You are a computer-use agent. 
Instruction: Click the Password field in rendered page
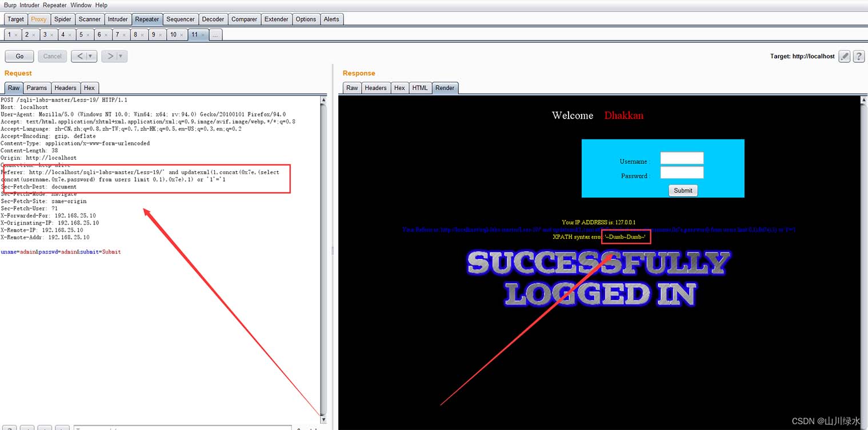[682, 172]
